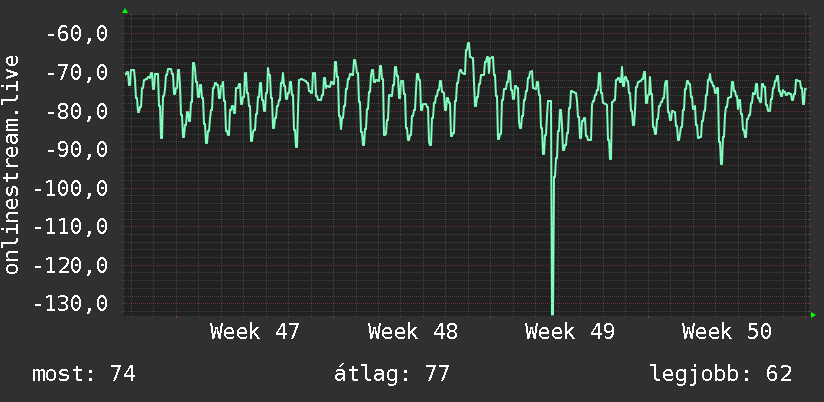The width and height of the screenshot is (824, 402).
Task: Click the Week 48 axis label
Action: coord(413,332)
